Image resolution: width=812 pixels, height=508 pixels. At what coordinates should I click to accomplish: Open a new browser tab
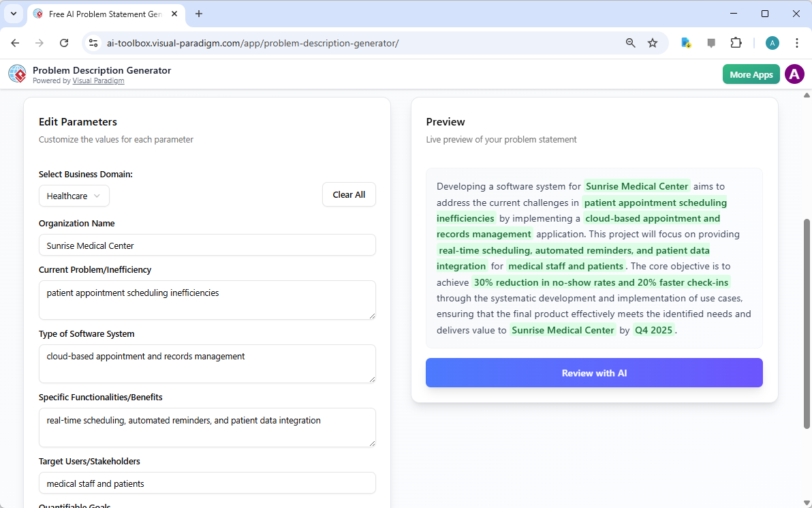point(198,14)
